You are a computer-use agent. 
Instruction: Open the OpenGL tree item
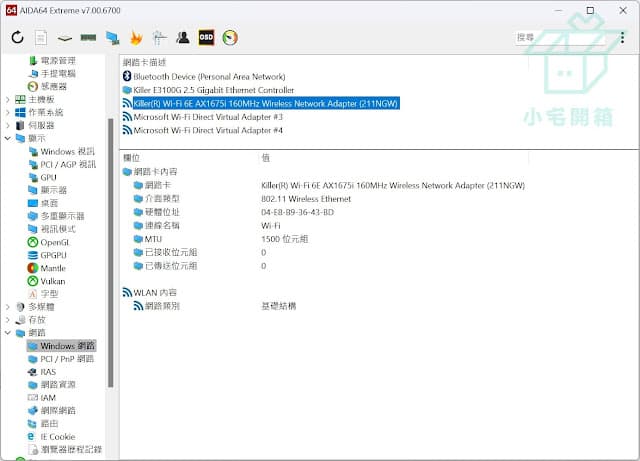(x=55, y=243)
